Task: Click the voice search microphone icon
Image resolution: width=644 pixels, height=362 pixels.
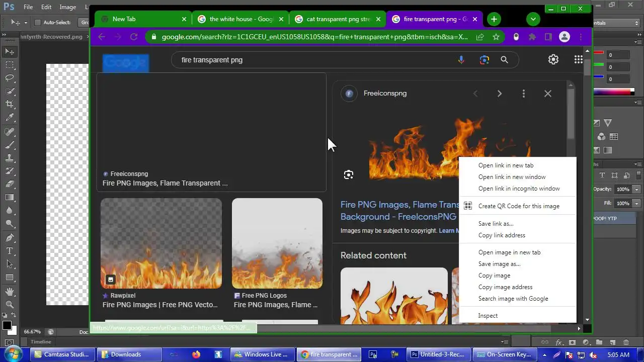Action: click(x=461, y=60)
